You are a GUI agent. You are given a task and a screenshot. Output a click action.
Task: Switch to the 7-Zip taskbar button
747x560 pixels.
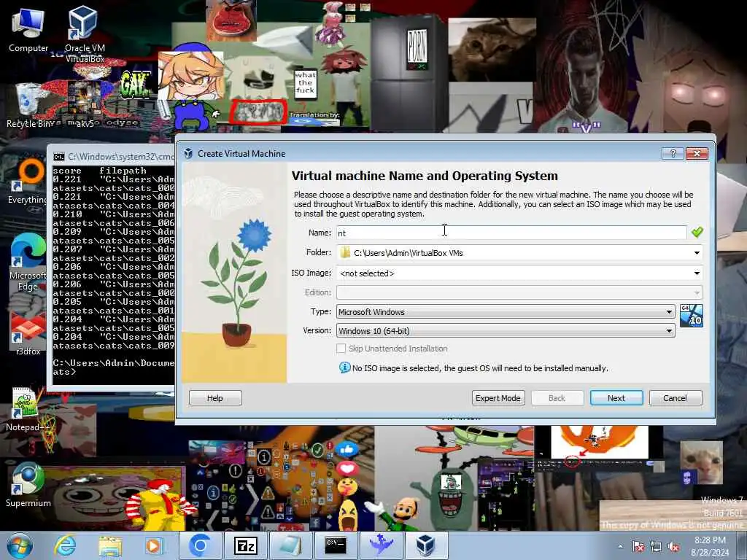pyautogui.click(x=246, y=545)
